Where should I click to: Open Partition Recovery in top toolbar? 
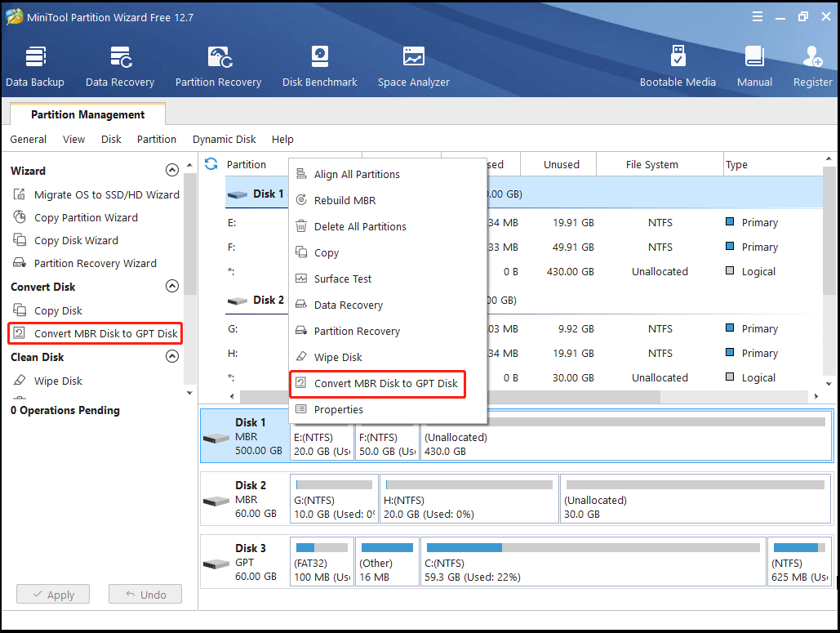[x=219, y=66]
